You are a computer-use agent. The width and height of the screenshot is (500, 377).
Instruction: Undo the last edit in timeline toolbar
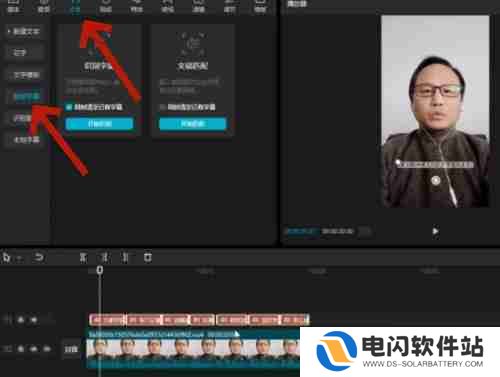39,257
